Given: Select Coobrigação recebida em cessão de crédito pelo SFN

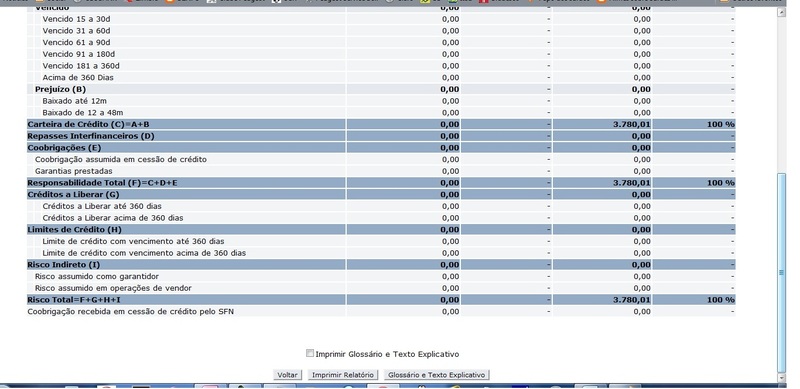Looking at the screenshot, I should tap(131, 311).
